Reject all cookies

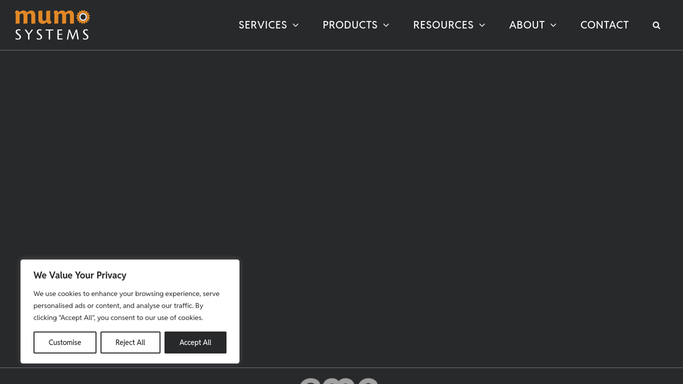click(x=130, y=342)
